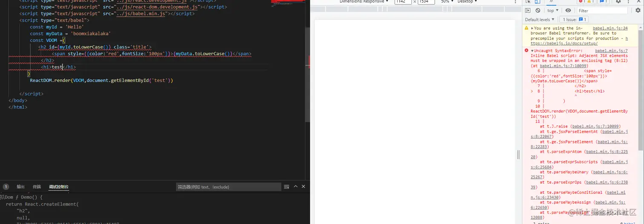Toggle DevTools console sidebar icon
Viewport: 644px width, 224px height.
click(x=528, y=11)
